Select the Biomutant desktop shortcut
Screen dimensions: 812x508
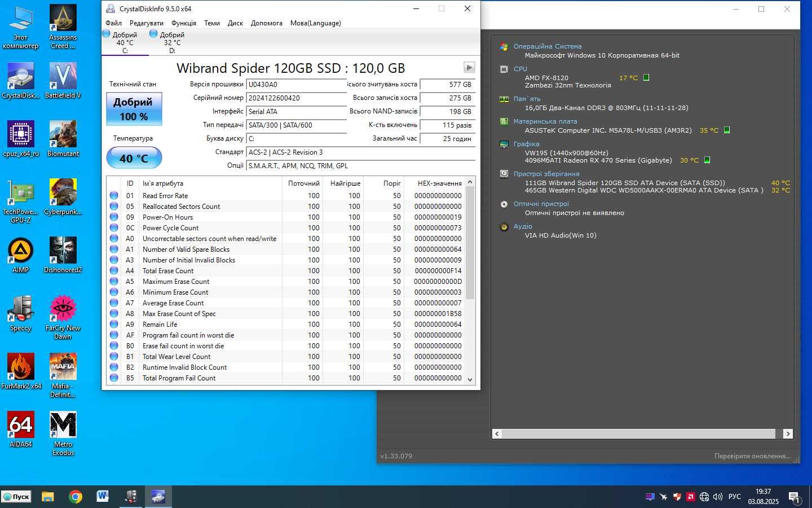[x=63, y=138]
